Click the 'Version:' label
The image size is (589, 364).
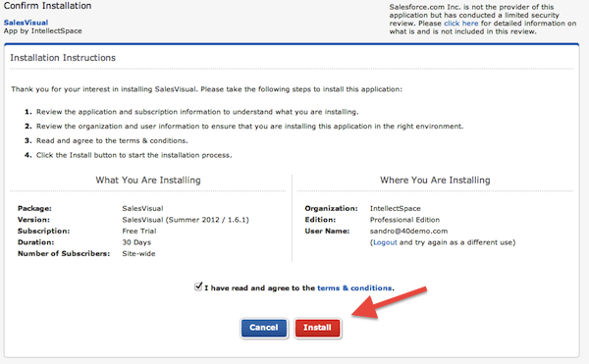[33, 220]
